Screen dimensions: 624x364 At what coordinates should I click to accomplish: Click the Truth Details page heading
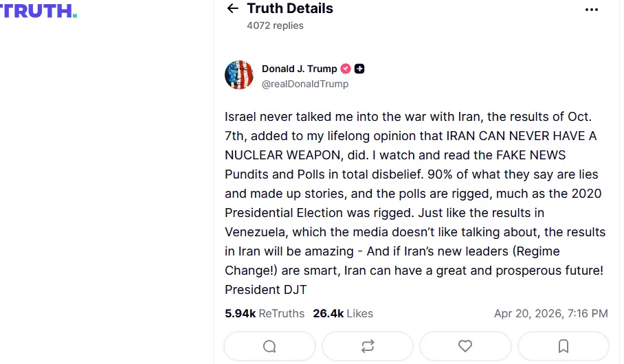point(289,9)
